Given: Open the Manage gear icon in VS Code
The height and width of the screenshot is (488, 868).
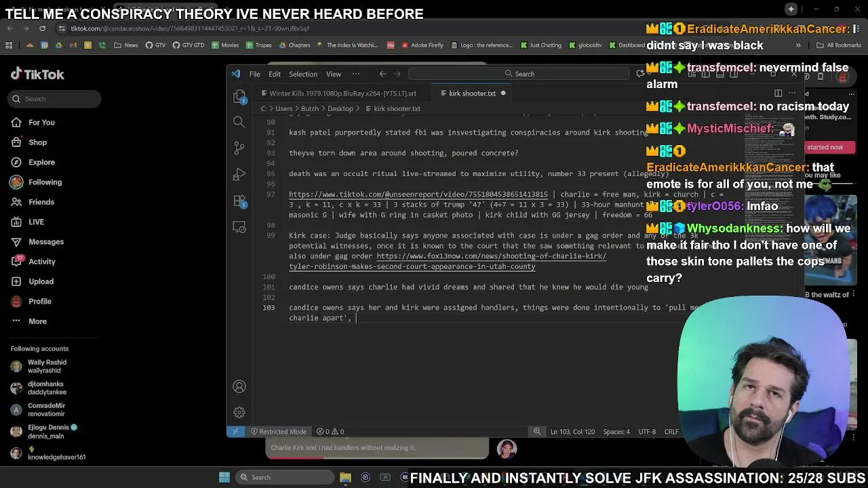Looking at the screenshot, I should coord(239,412).
